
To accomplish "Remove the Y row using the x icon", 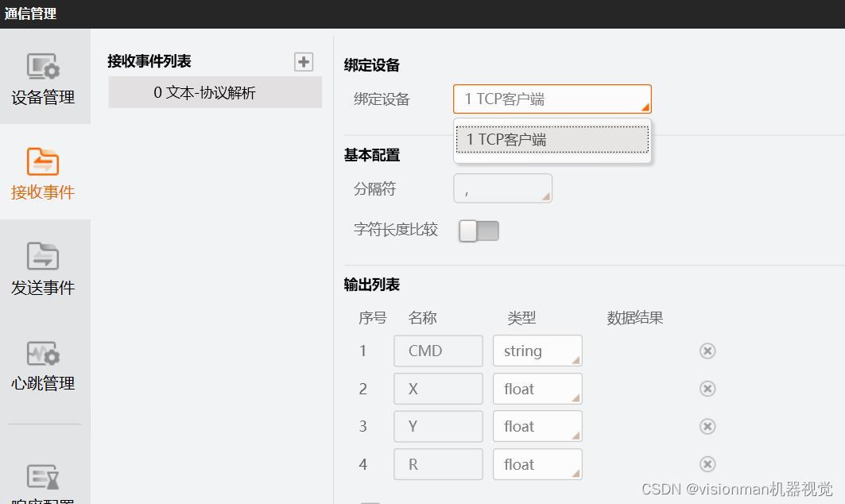I will tap(707, 426).
